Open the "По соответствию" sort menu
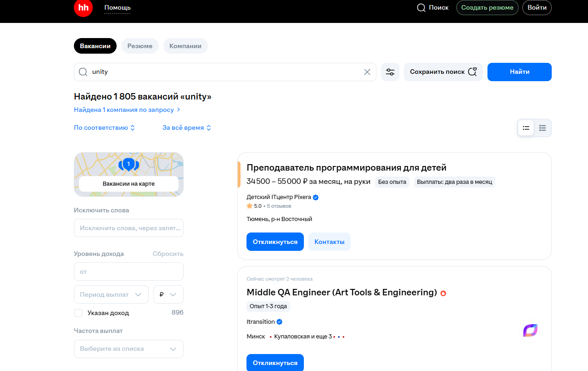Screen dimensions: 588x371 [104, 128]
